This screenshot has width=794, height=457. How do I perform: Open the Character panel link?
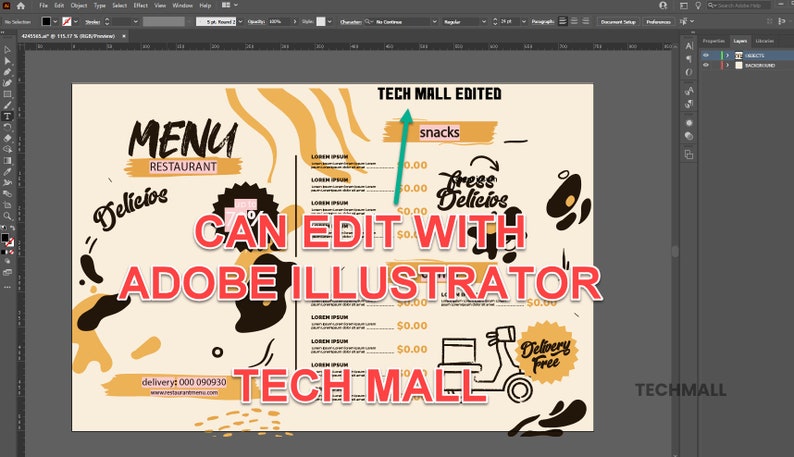(350, 22)
